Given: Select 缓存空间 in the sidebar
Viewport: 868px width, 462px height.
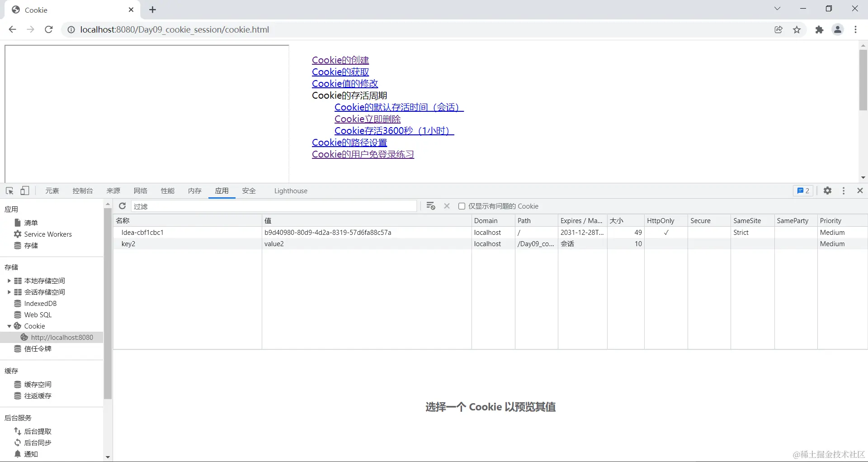Looking at the screenshot, I should click(38, 384).
